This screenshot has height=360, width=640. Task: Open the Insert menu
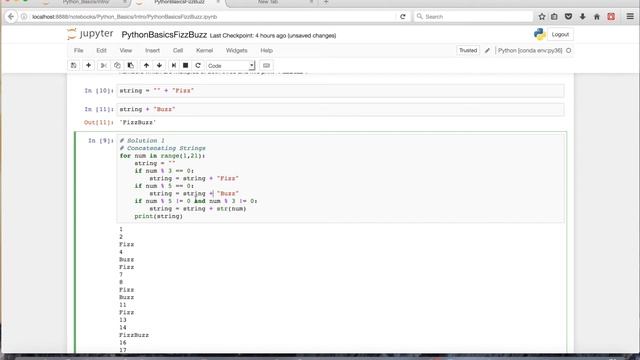152,51
